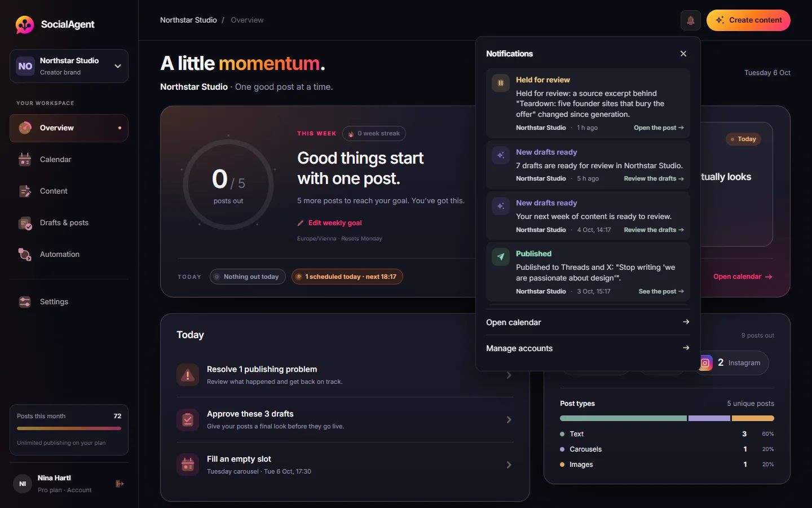The height and width of the screenshot is (508, 812).
Task: Click Edit weekly goal link
Action: [329, 223]
